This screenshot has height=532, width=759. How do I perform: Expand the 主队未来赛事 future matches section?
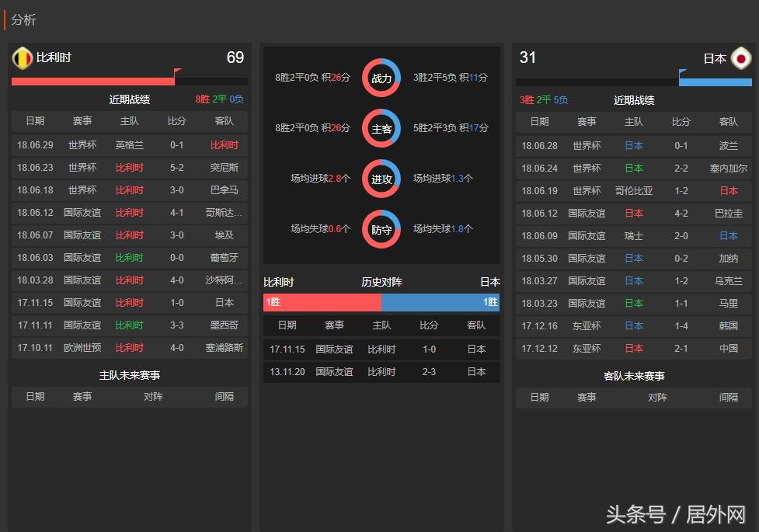tap(129, 374)
